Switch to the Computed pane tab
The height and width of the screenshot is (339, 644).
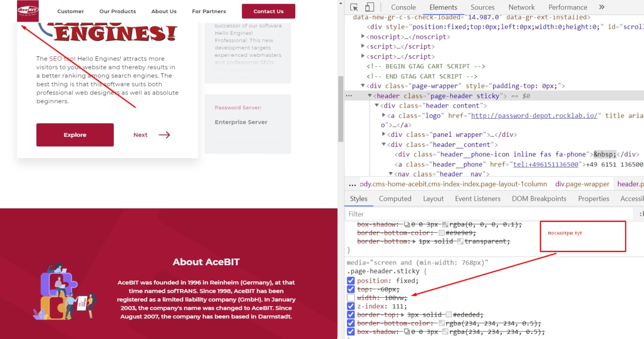[x=395, y=199]
